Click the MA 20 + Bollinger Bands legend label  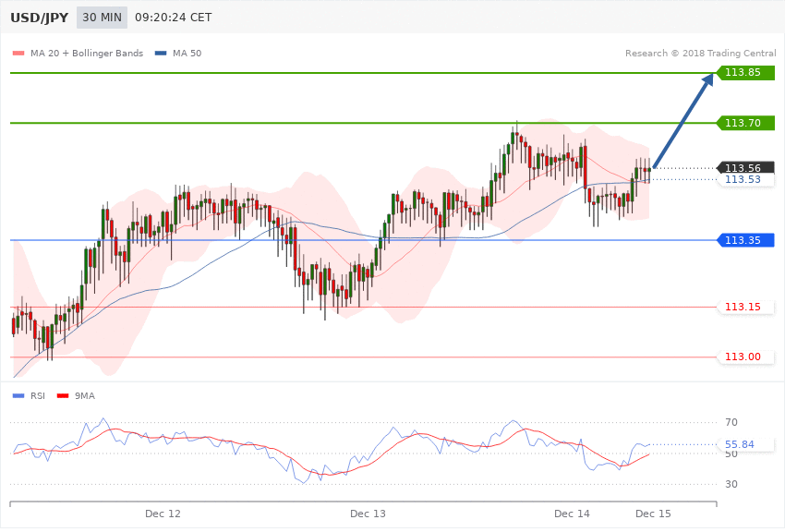87,53
